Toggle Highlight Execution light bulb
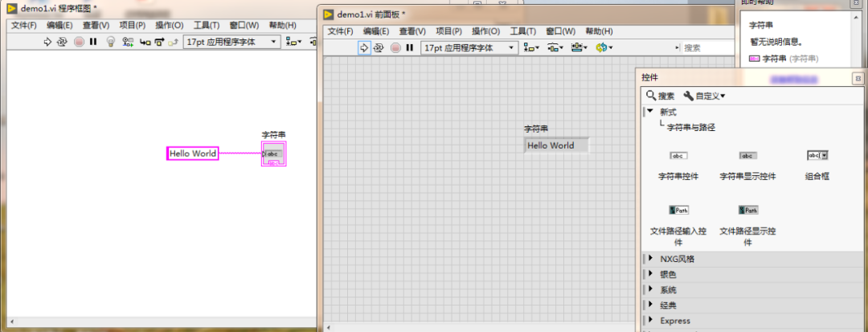The image size is (868, 332). point(111,42)
